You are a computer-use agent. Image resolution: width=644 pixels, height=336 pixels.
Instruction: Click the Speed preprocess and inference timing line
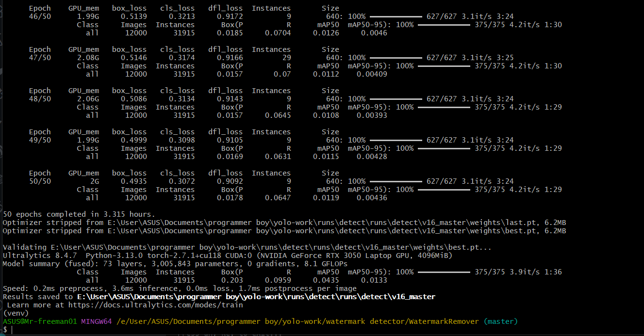179,288
